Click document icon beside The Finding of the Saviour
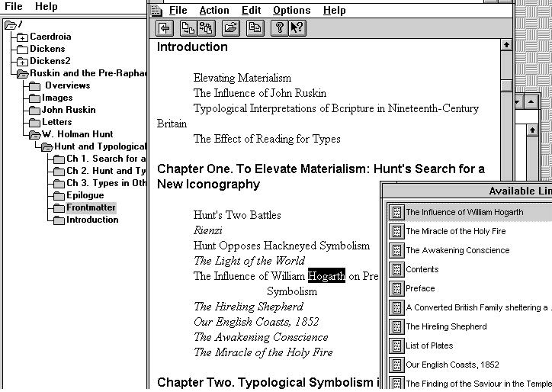Image resolution: width=552 pixels, height=392 pixels. (x=396, y=383)
